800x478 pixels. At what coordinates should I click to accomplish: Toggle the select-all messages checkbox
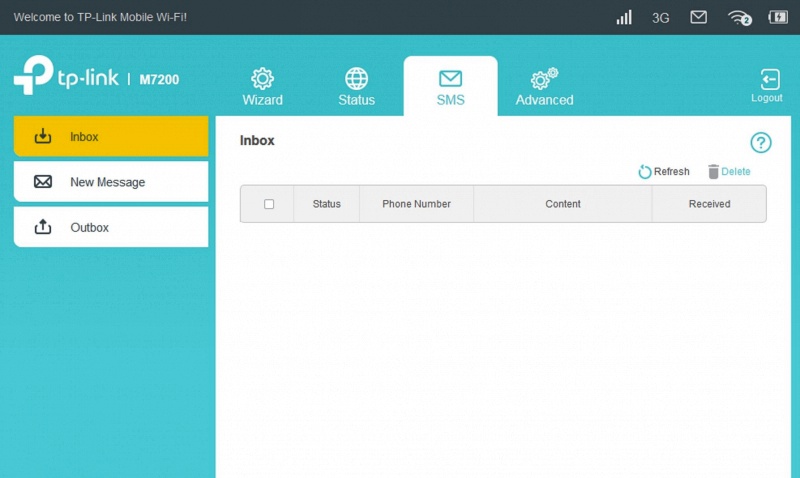[269, 204]
